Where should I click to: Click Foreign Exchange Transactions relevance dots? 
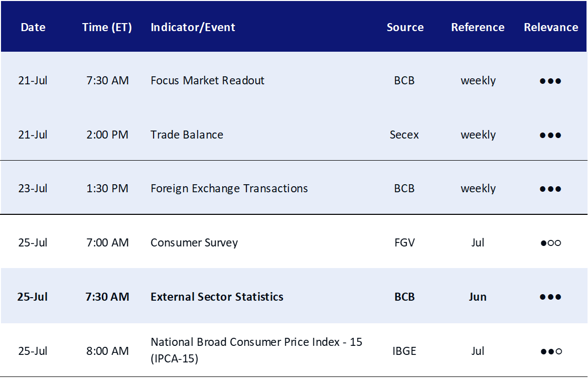550,189
